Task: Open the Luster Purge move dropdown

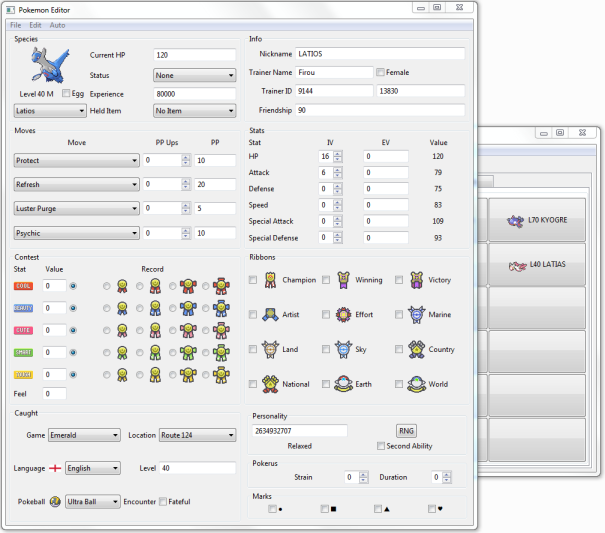Action: click(x=76, y=208)
